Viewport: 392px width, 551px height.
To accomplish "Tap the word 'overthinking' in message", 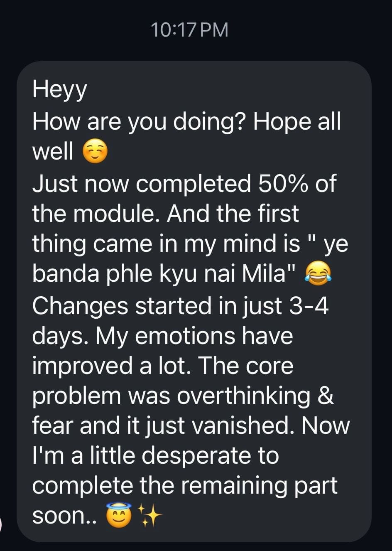I will (243, 396).
